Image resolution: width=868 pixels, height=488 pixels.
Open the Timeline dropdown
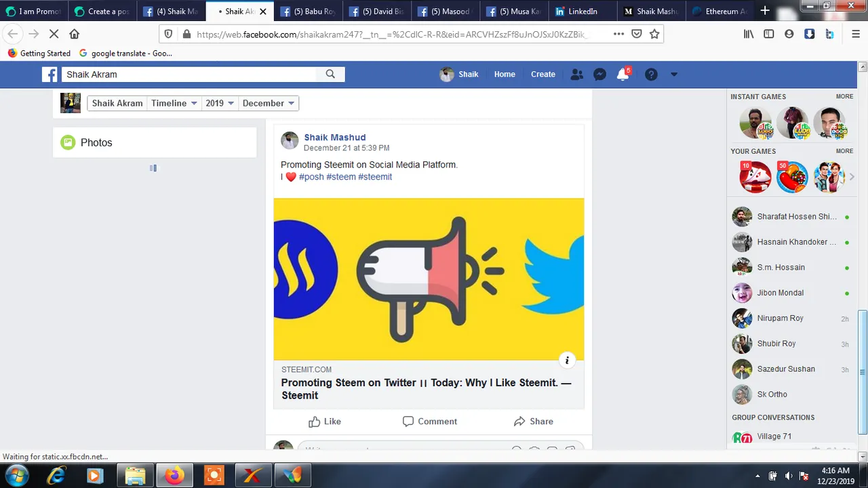point(174,103)
